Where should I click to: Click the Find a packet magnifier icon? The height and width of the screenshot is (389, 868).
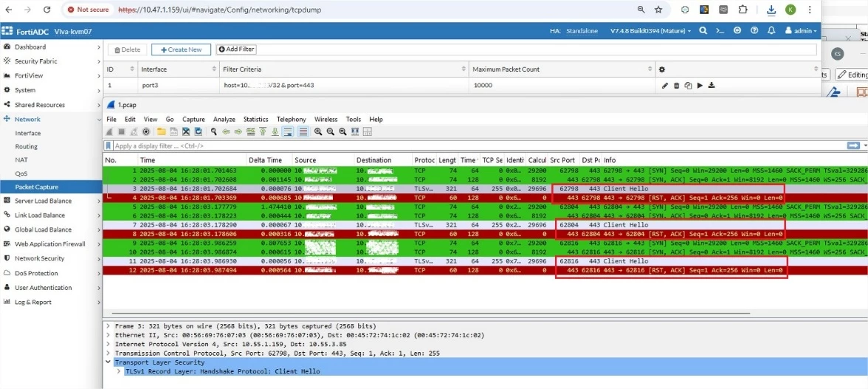214,131
